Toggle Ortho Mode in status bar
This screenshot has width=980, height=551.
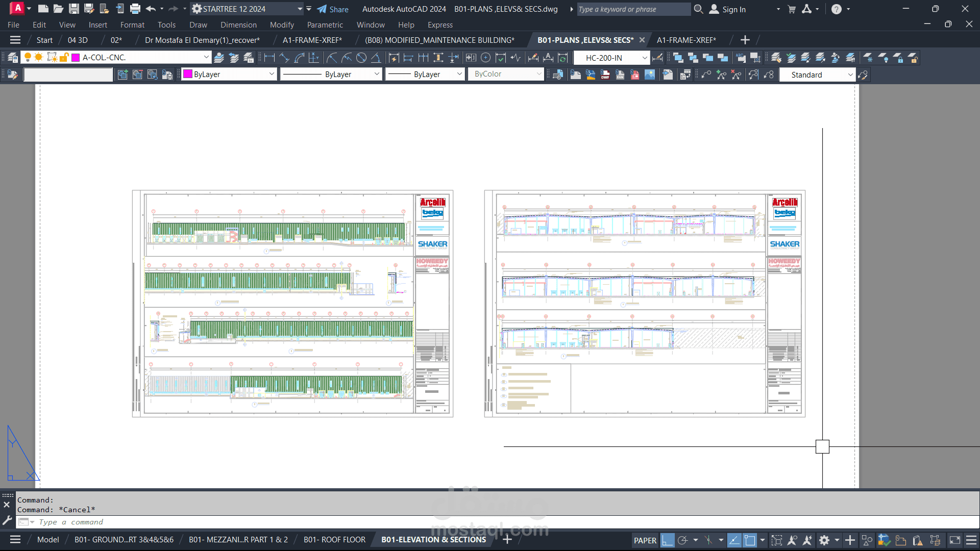tap(667, 540)
